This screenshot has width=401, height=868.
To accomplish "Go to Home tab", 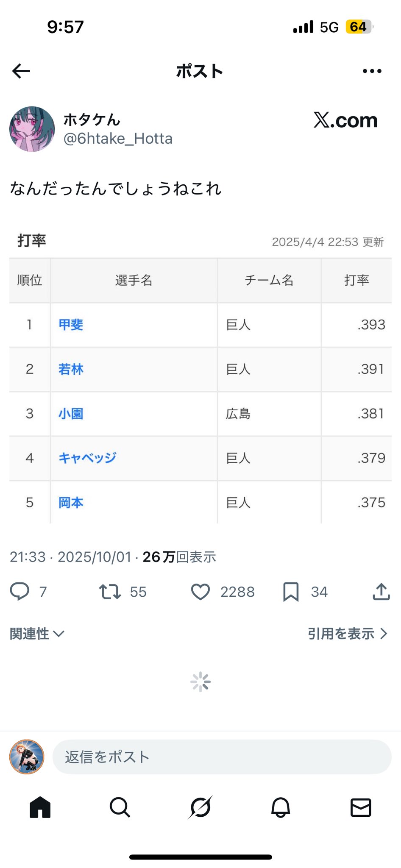I will [x=40, y=807].
